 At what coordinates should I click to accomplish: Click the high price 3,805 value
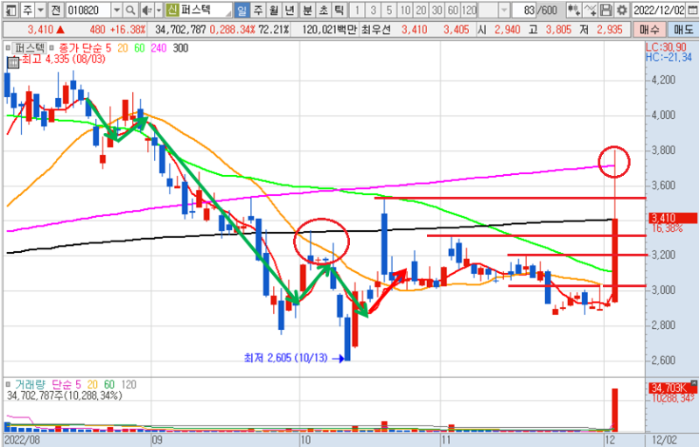pos(558,30)
